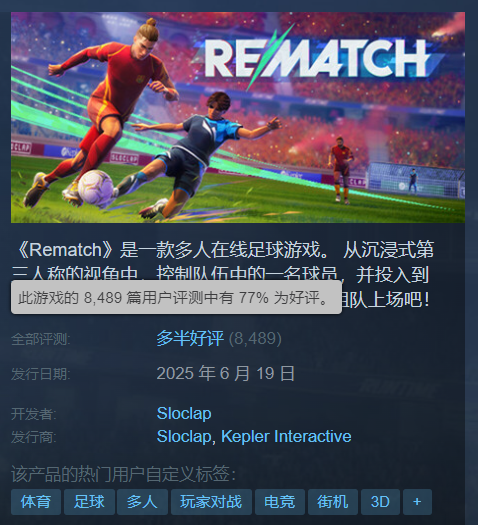The image size is (478, 525).
Task: Select the 多人 tag
Action: [x=142, y=502]
